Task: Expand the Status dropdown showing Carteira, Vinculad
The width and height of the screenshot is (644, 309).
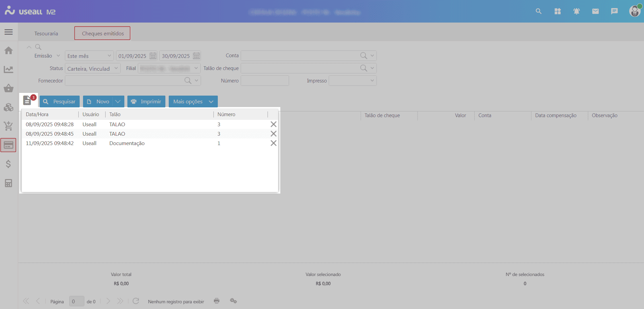Action: [x=116, y=68]
